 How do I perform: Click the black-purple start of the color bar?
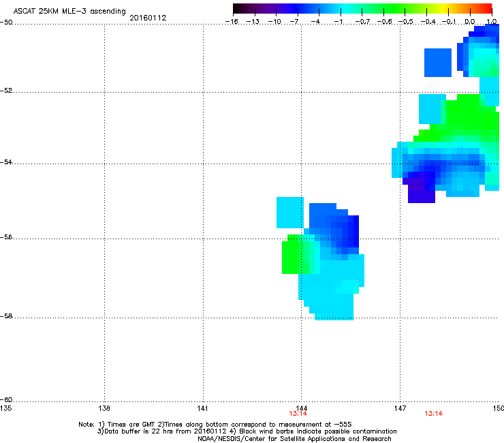[x=239, y=8]
